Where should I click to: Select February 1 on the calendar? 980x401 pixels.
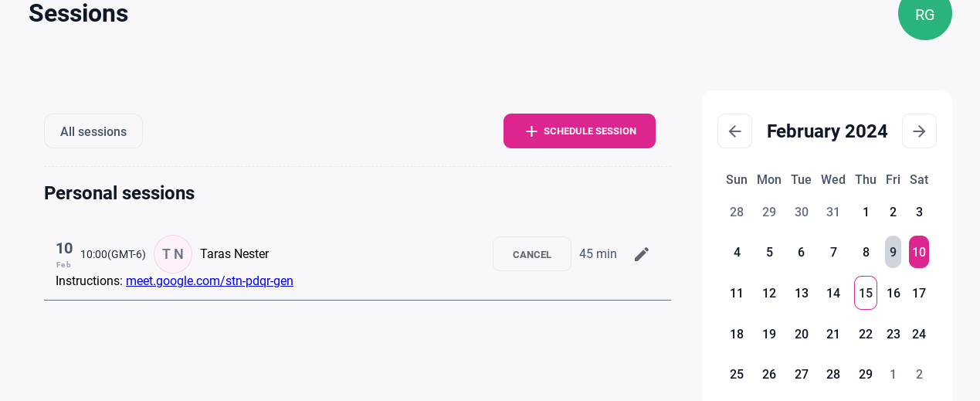(x=866, y=212)
